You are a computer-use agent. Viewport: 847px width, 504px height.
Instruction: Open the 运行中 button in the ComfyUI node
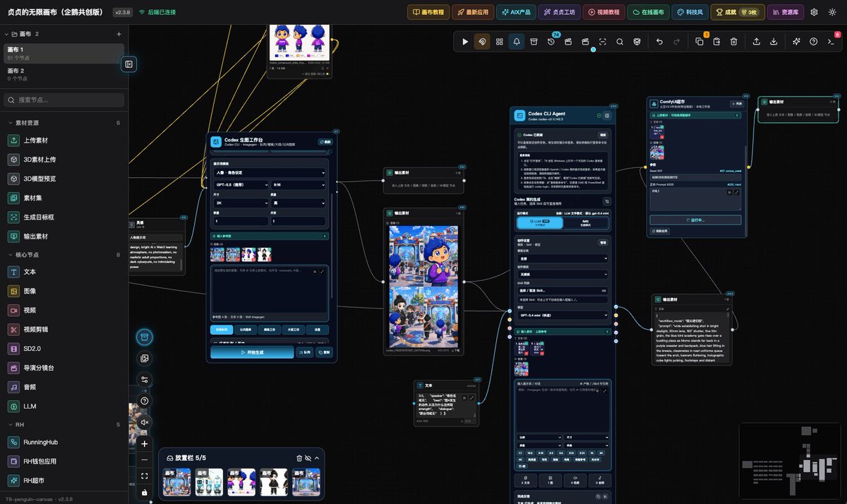point(696,220)
